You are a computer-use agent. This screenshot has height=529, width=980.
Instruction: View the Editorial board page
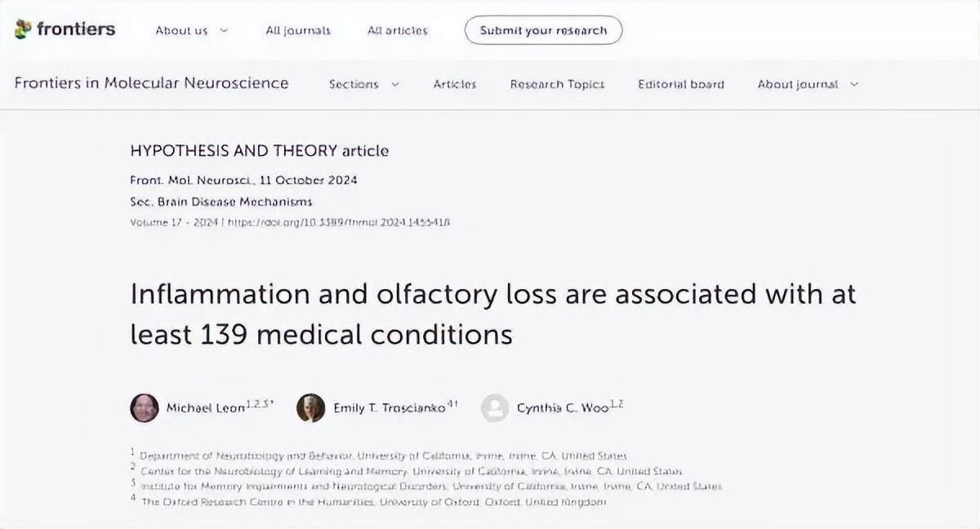pos(681,84)
